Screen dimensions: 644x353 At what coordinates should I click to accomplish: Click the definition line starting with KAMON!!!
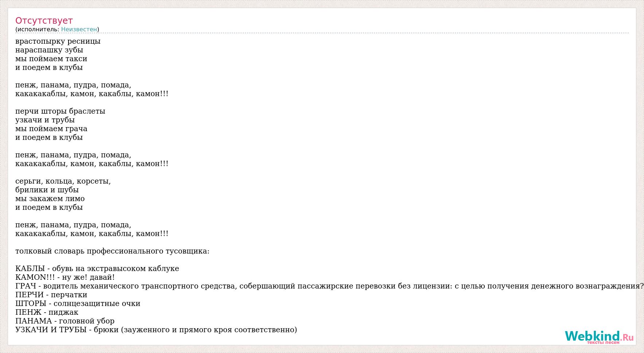[x=65, y=277]
